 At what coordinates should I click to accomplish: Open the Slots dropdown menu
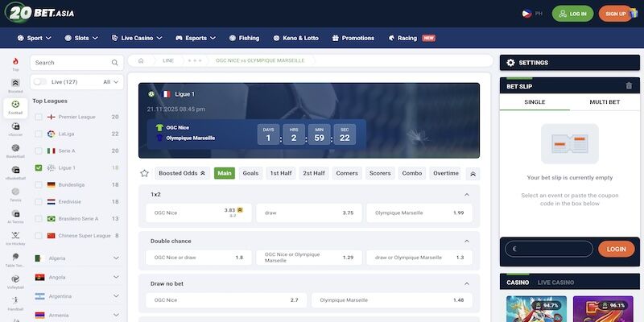point(81,38)
